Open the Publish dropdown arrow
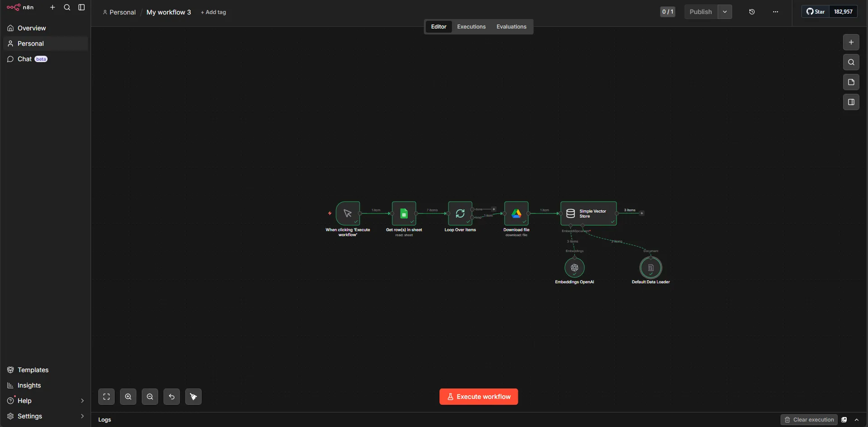The width and height of the screenshot is (868, 427). pyautogui.click(x=725, y=12)
